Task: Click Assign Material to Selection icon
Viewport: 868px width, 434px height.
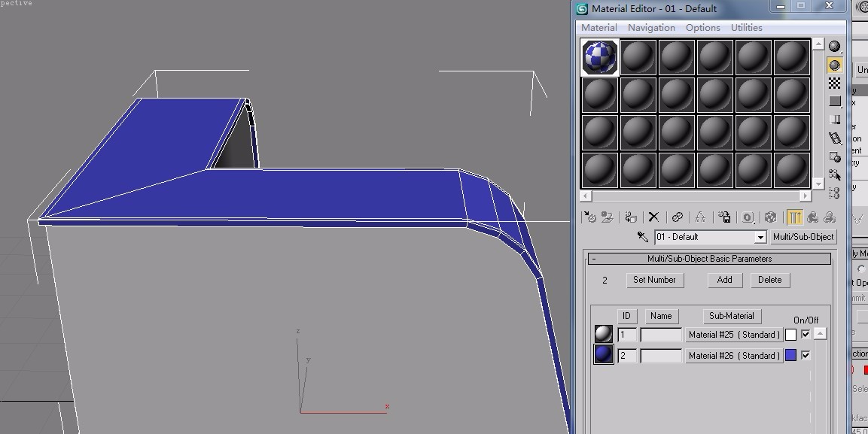Action: click(x=631, y=217)
